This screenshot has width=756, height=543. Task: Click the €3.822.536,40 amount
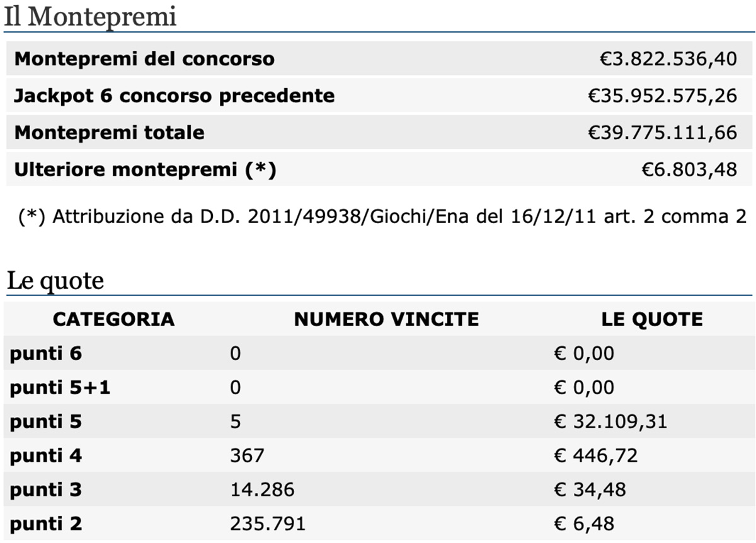[668, 59]
